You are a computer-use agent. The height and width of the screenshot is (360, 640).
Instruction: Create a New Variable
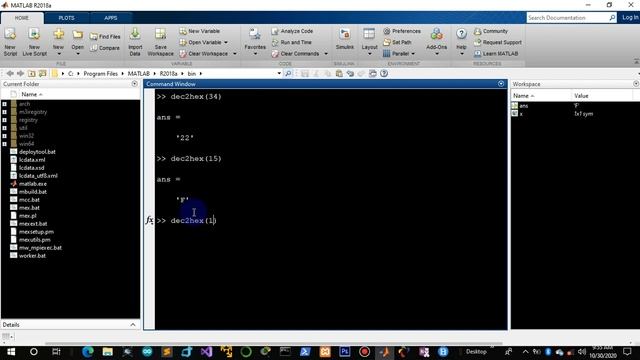tap(200, 31)
